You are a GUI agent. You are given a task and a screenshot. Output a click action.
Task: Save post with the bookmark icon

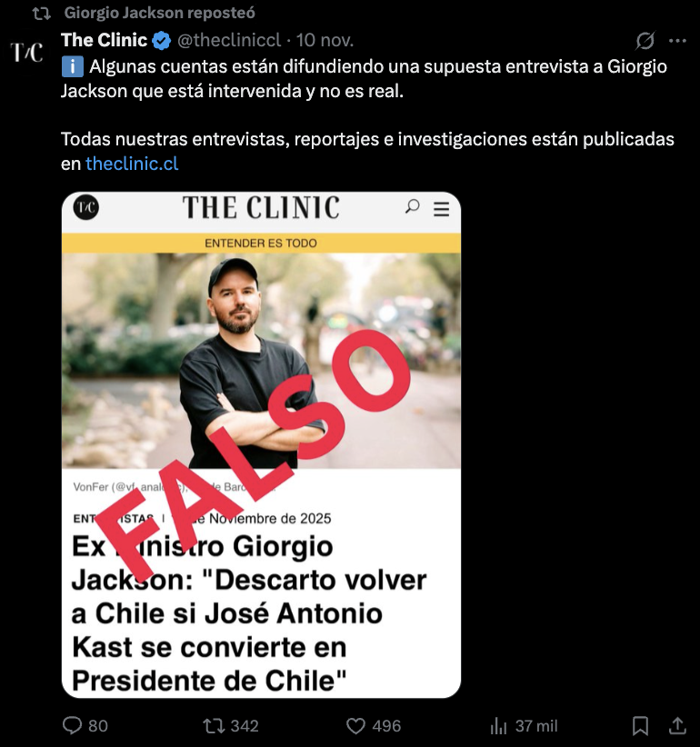[x=640, y=726]
